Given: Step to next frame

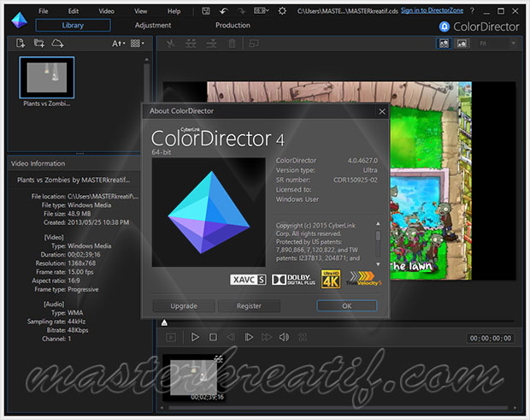Looking at the screenshot, I should 249,337.
